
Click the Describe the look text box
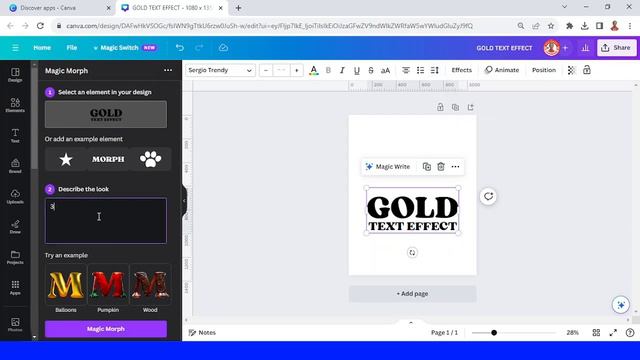pyautogui.click(x=106, y=221)
